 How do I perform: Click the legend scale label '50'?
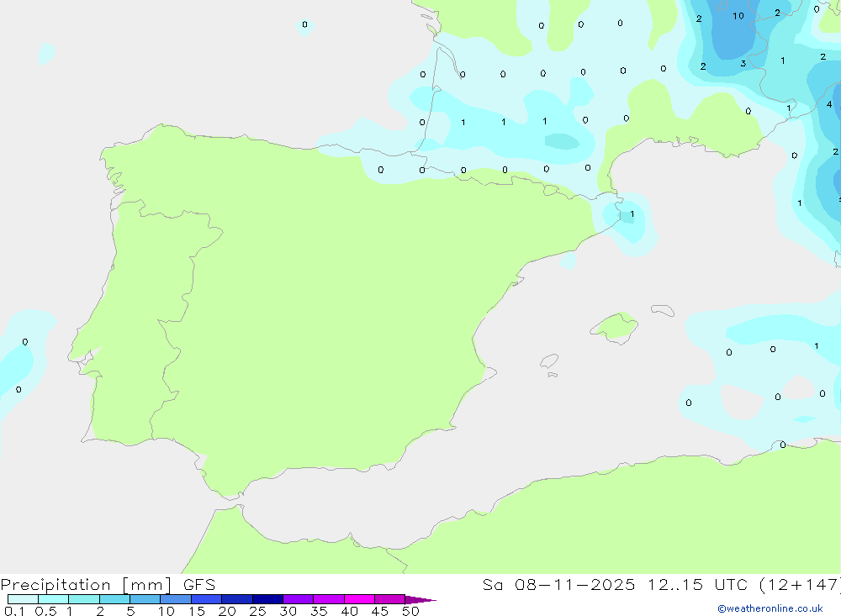pyautogui.click(x=410, y=611)
